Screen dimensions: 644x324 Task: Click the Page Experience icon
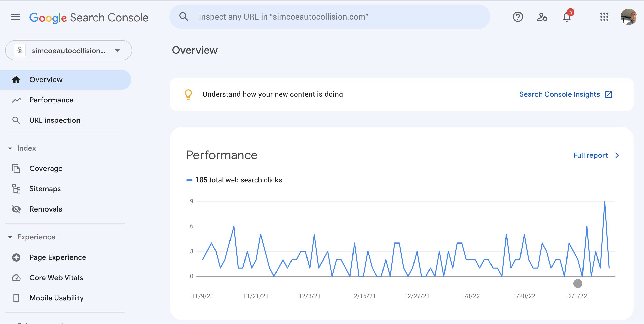(x=16, y=257)
